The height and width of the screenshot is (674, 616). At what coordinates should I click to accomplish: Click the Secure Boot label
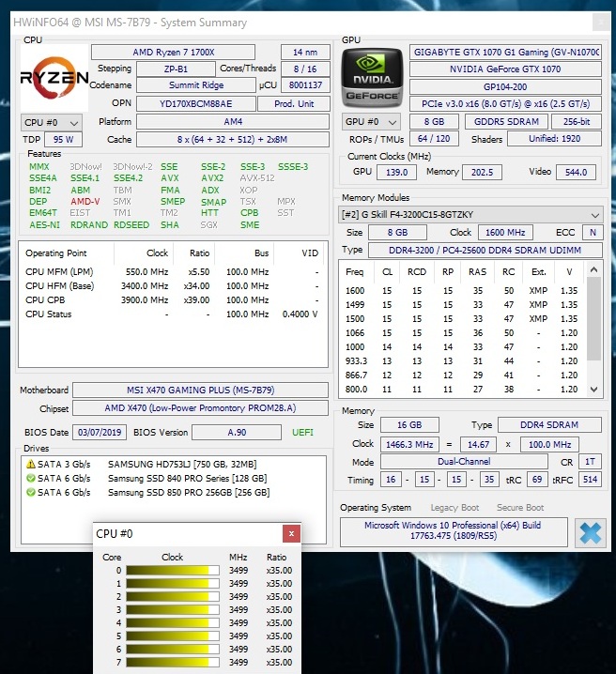[520, 508]
